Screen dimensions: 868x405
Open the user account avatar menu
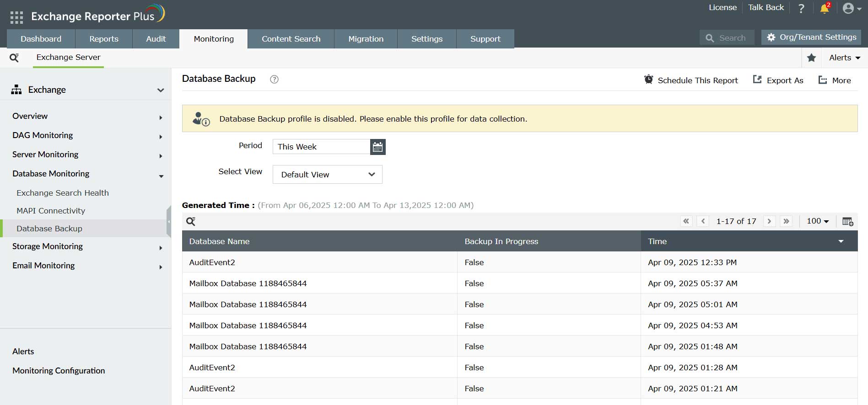pyautogui.click(x=848, y=8)
